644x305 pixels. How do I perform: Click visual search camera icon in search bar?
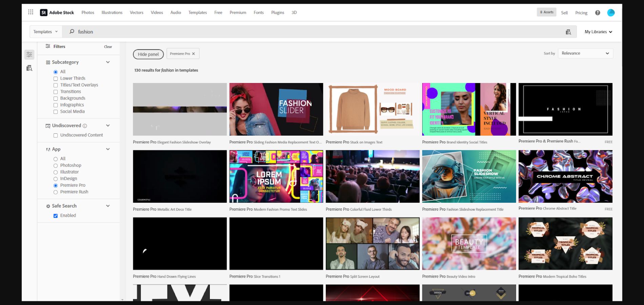[568, 32]
